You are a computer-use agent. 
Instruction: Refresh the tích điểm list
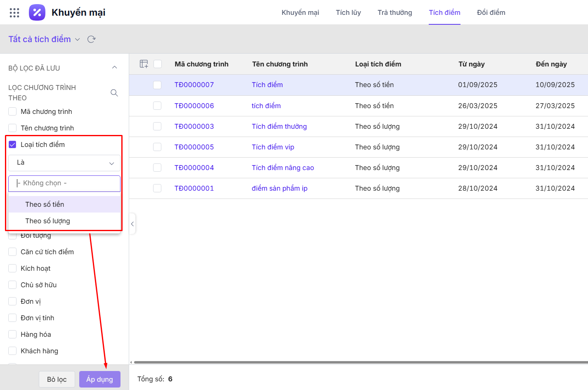(x=92, y=39)
